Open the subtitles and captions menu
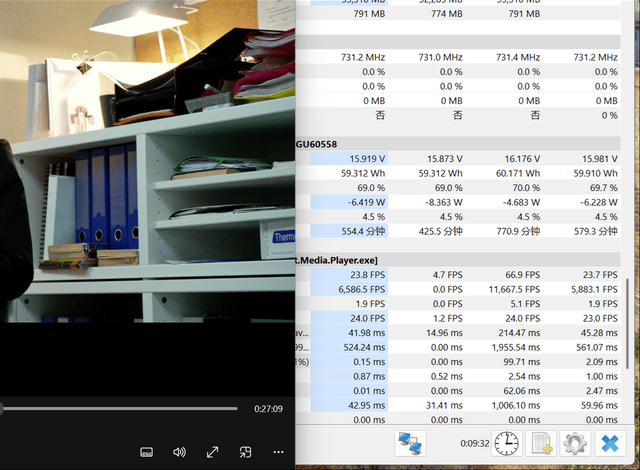Screen dimensions: 640x470 click(x=146, y=452)
